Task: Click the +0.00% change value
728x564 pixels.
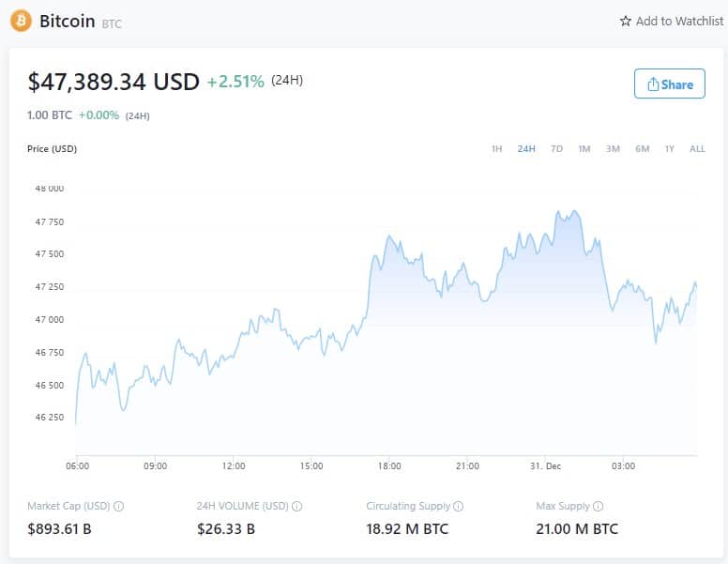Action: click(99, 114)
